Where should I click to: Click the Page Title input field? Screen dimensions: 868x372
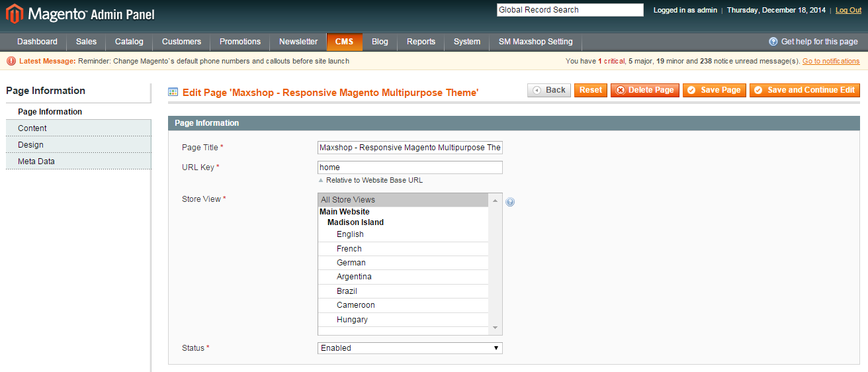410,148
